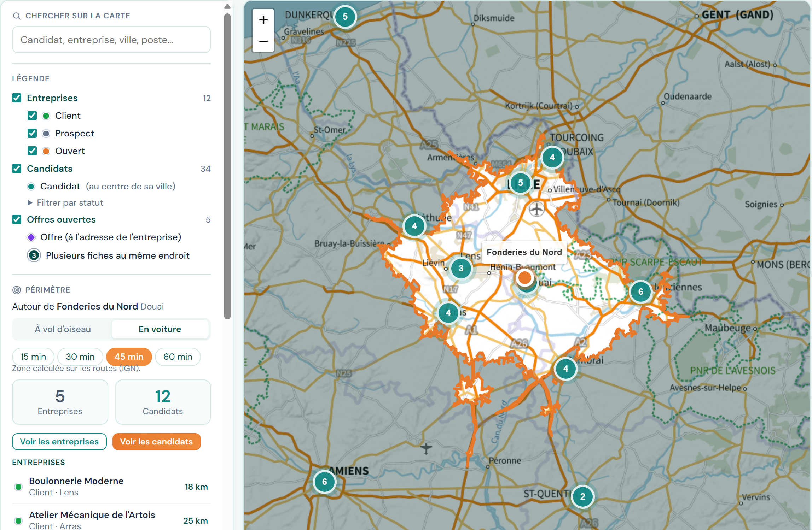Open cluster of 2 at St-Quentin
Image resolution: width=812 pixels, height=530 pixels.
coord(583,496)
